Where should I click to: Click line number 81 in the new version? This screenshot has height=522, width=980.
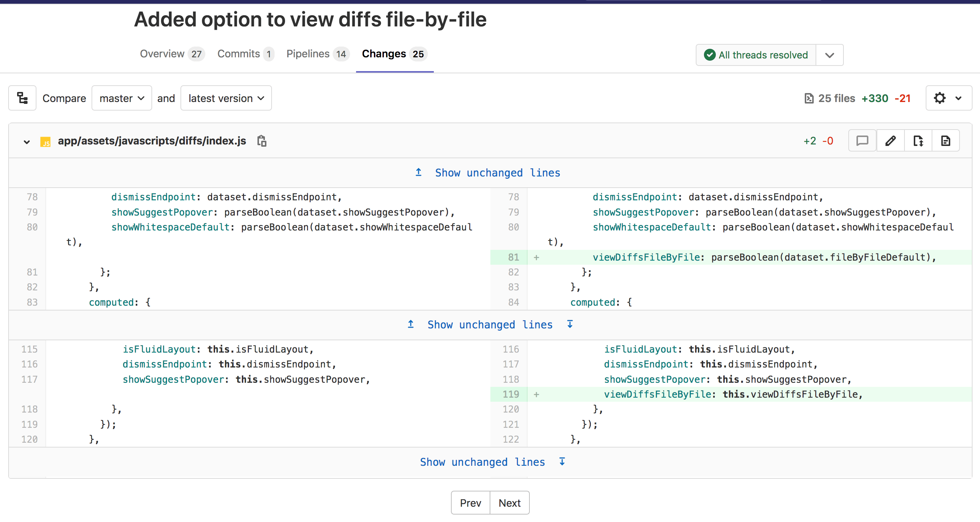point(513,257)
